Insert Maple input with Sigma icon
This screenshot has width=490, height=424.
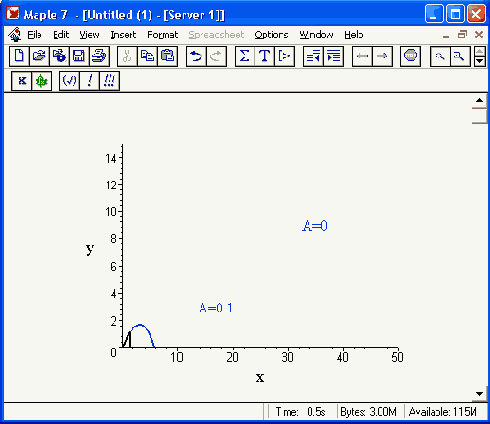[x=245, y=56]
